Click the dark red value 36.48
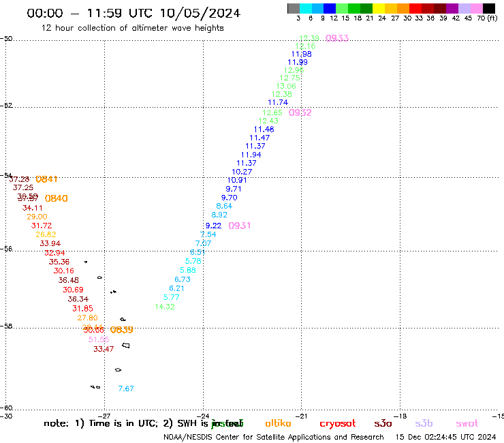Viewport: 504px width, 443px height. coord(69,280)
